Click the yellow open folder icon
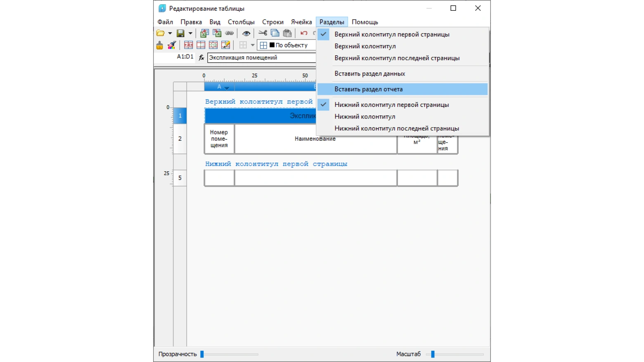This screenshot has height=362, width=644. pos(160,33)
